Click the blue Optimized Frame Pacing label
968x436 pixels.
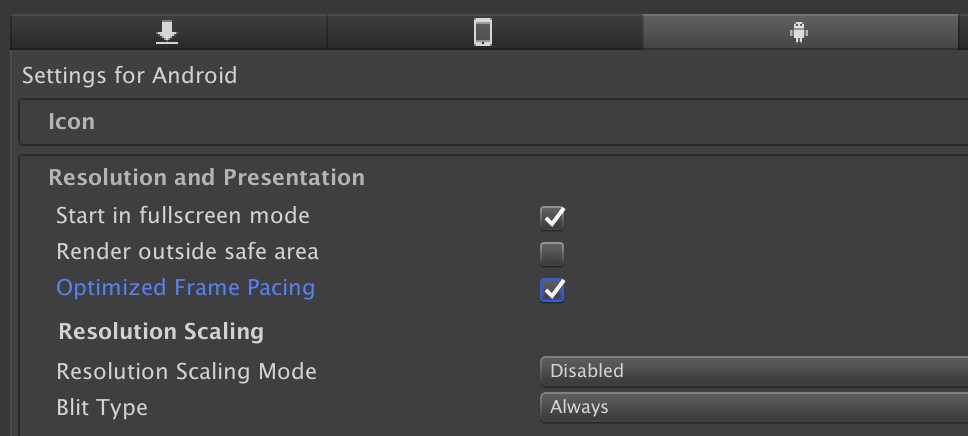coord(185,288)
